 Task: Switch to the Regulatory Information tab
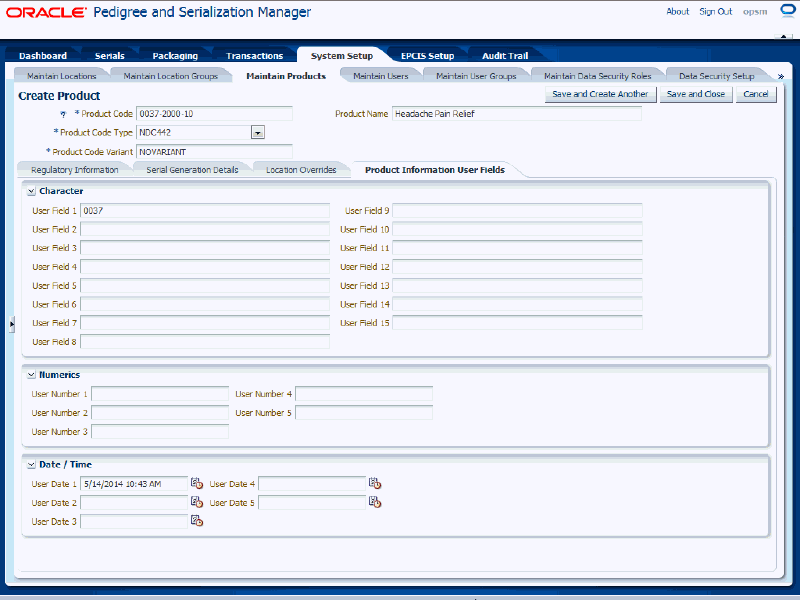click(74, 170)
